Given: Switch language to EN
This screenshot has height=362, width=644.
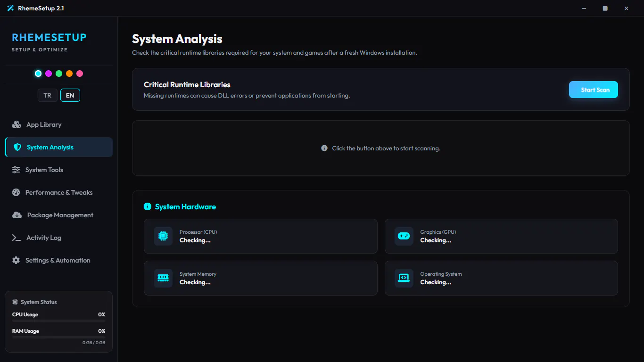Looking at the screenshot, I should pyautogui.click(x=70, y=95).
